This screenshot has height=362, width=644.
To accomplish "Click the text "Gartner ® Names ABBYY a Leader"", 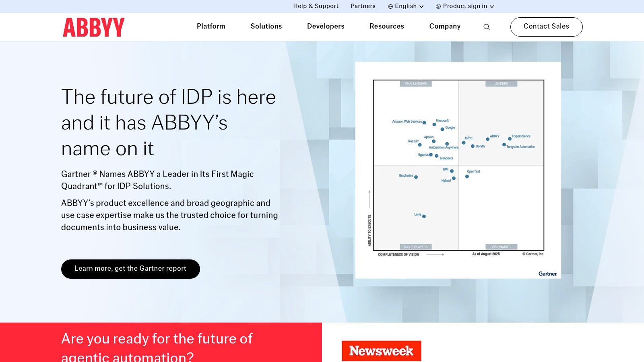I will [x=126, y=174].
